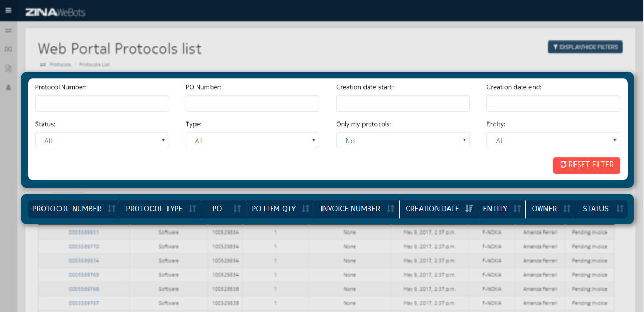The height and width of the screenshot is (312, 644).
Task: Open the hamburger menu in top bar
Action: pyautogui.click(x=8, y=11)
